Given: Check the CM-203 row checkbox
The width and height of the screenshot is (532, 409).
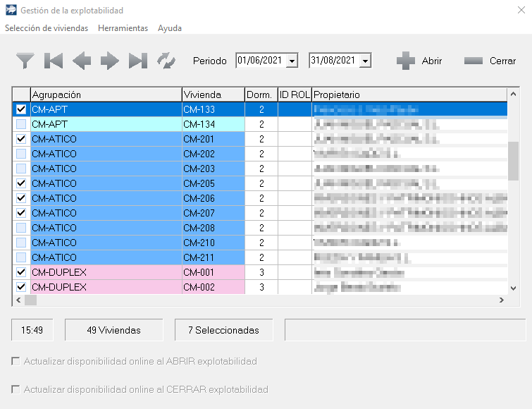Looking at the screenshot, I should click(x=21, y=169).
